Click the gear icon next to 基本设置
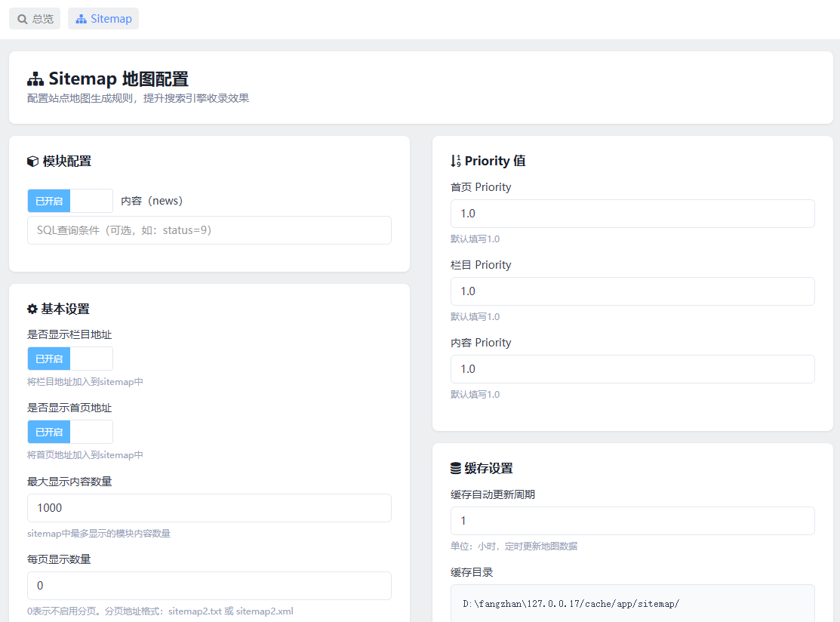This screenshot has width=840, height=622. point(32,309)
